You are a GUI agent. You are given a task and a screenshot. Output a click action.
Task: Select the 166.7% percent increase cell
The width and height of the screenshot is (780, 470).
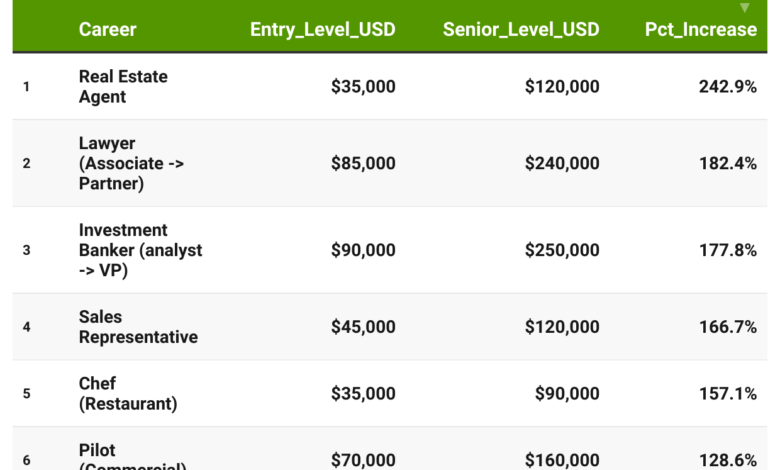[x=727, y=327]
